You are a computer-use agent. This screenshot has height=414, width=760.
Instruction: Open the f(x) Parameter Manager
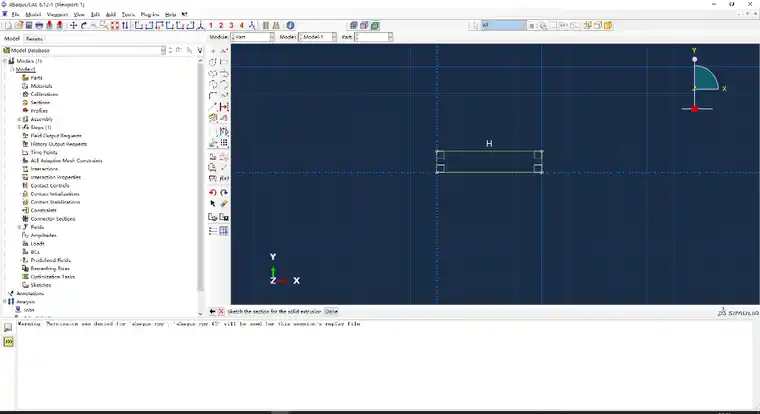point(224,178)
